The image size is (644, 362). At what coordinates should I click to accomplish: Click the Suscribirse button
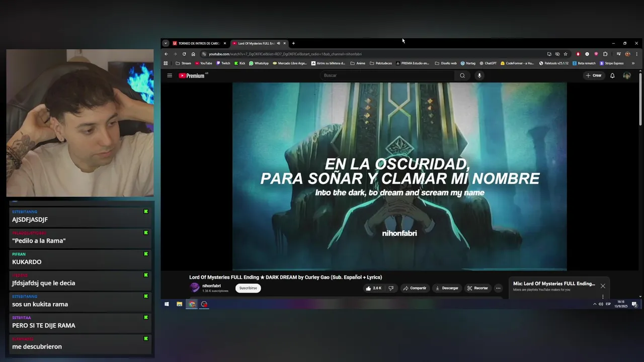[248, 288]
